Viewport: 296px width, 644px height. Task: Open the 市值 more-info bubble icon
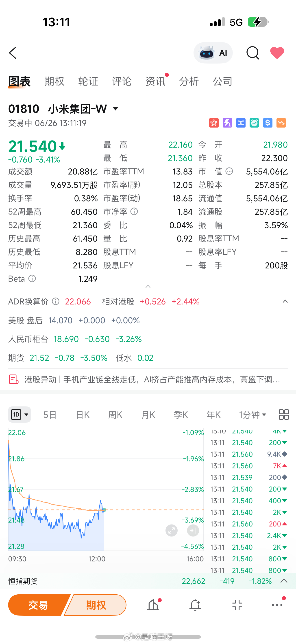(229, 171)
